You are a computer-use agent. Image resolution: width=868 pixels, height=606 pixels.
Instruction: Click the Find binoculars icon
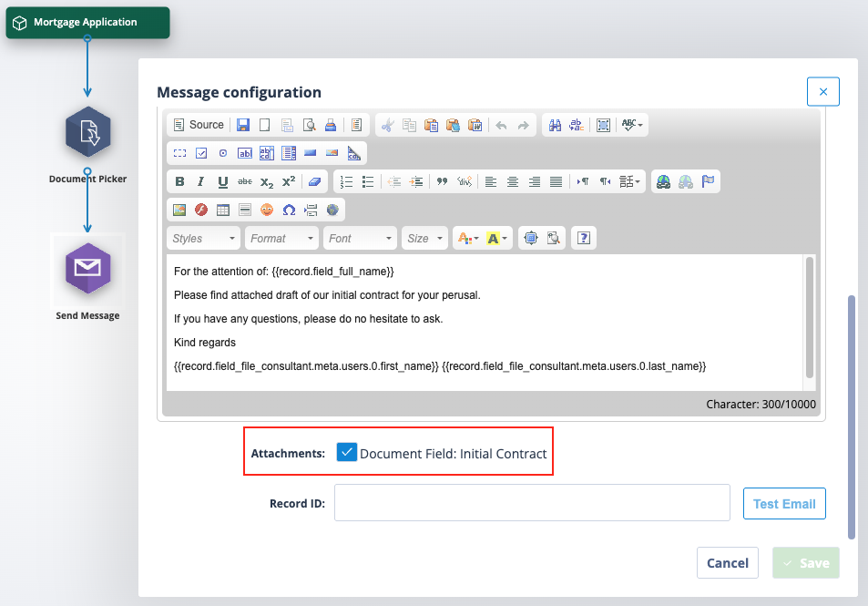[555, 125]
